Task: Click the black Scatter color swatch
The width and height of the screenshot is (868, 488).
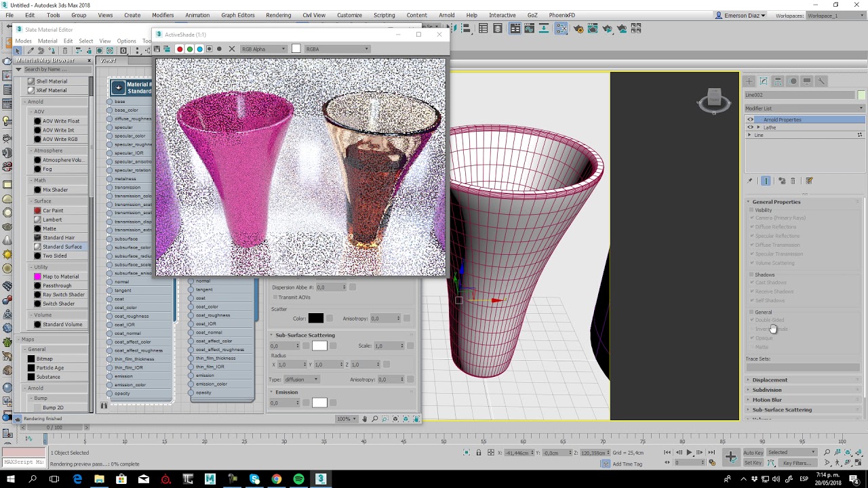Action: click(316, 319)
